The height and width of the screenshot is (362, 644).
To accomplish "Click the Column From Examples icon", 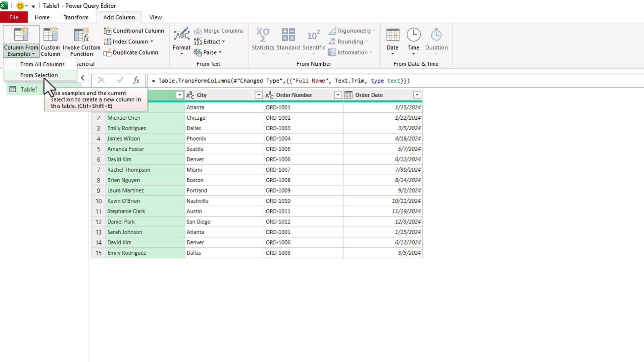I will coord(21,35).
